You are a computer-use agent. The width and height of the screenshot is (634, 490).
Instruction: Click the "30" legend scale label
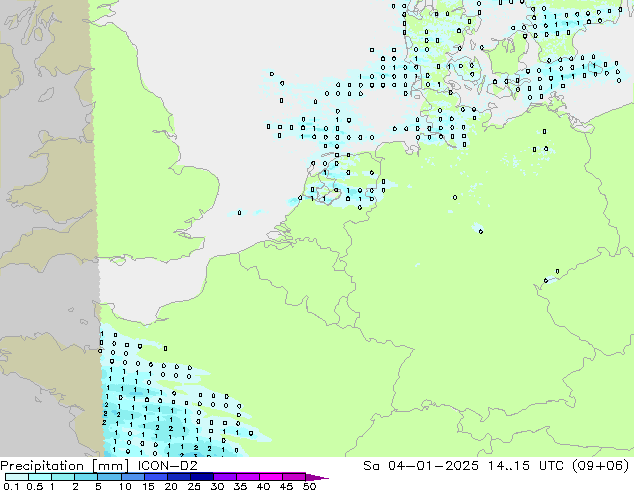pyautogui.click(x=217, y=486)
